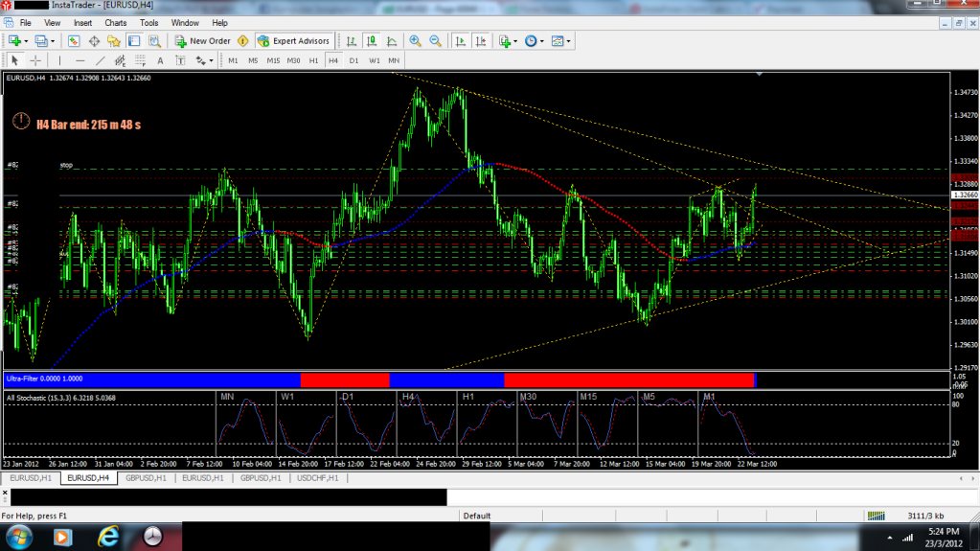Open the media player taskbar icon
The height and width of the screenshot is (551, 980).
(62, 537)
